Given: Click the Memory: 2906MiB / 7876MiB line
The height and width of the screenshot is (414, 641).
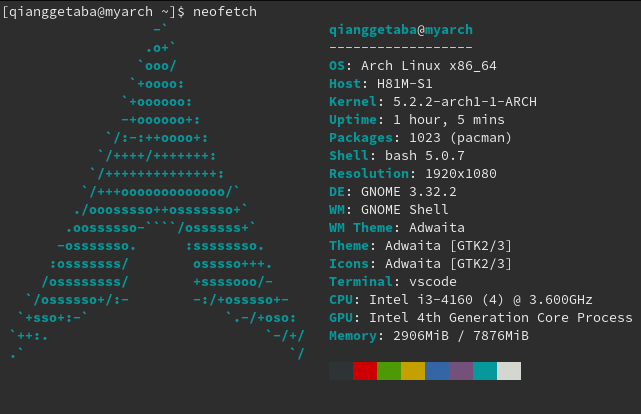Looking at the screenshot, I should pos(429,336).
